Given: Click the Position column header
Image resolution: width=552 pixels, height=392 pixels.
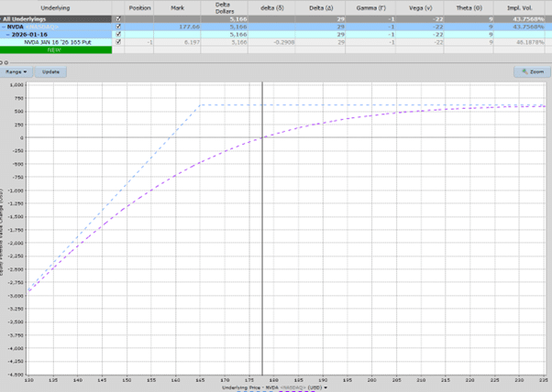Looking at the screenshot, I should 140,5.
